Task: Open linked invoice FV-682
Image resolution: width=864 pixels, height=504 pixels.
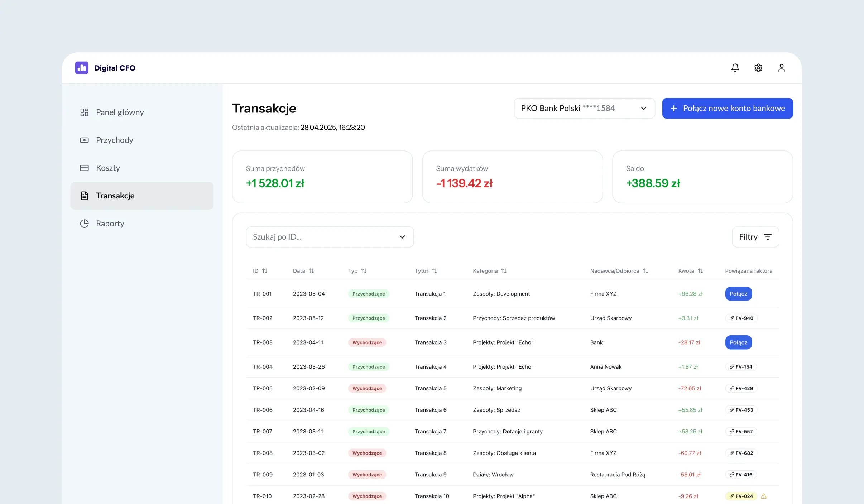Action: coord(741,453)
